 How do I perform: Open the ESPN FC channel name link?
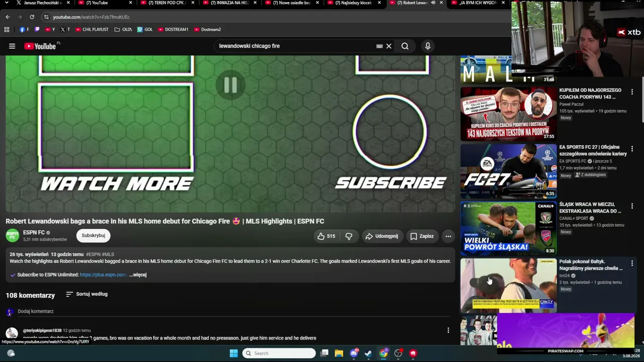[34, 233]
